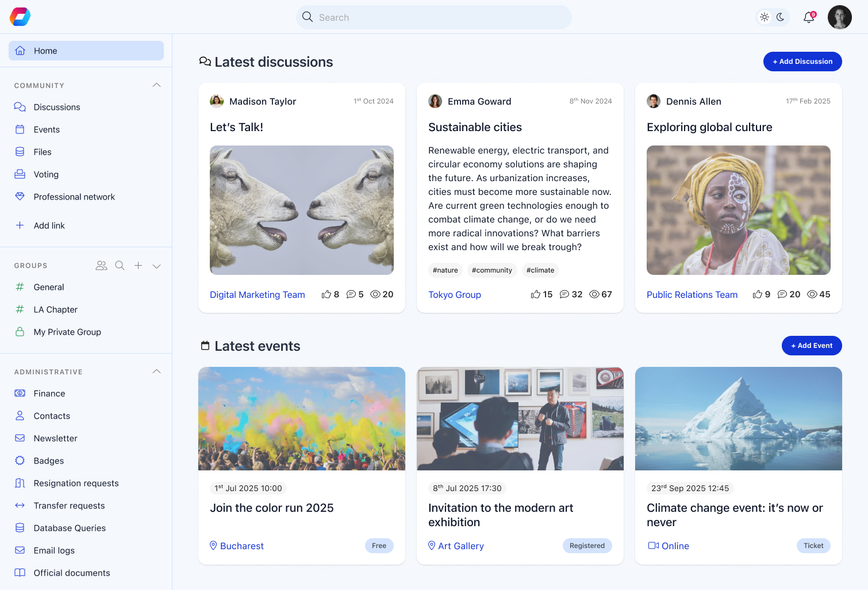The image size is (868, 590).
Task: Open Public Relations Team link
Action: coord(692,294)
